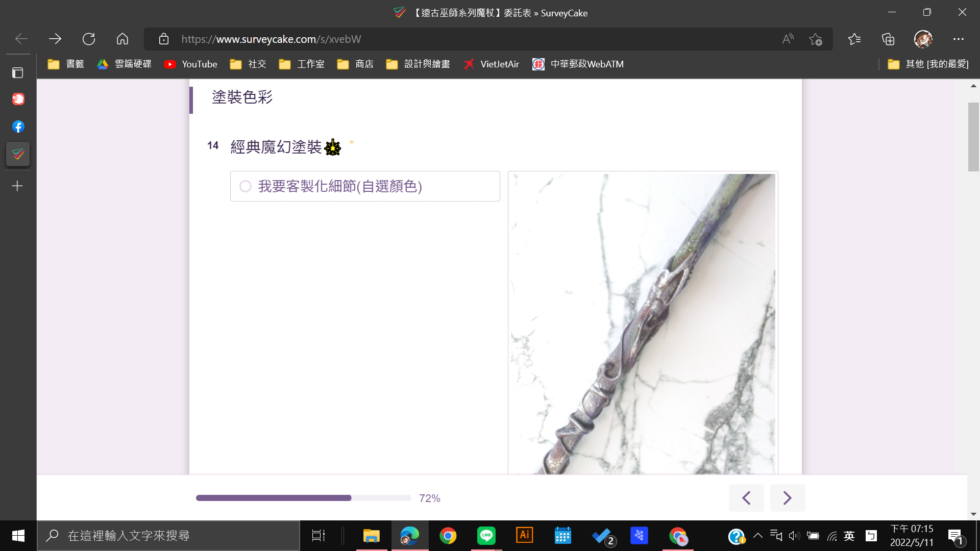980x551 pixels.
Task: Go to next survey page
Action: click(x=788, y=498)
